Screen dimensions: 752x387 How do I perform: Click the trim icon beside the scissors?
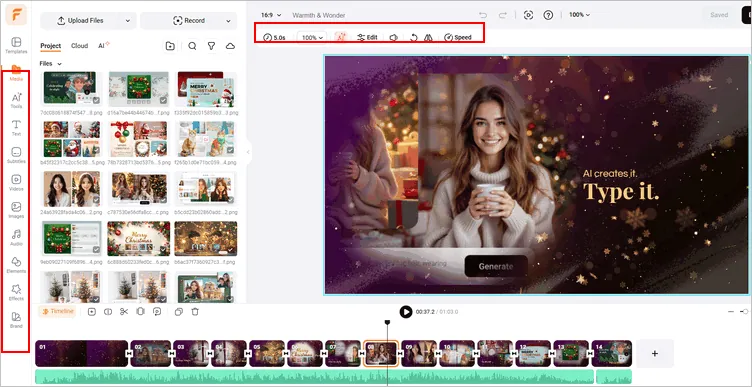[141, 312]
